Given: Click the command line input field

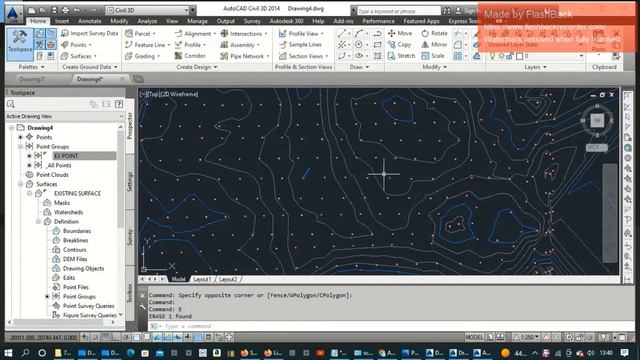Looking at the screenshot, I should click(x=384, y=326).
